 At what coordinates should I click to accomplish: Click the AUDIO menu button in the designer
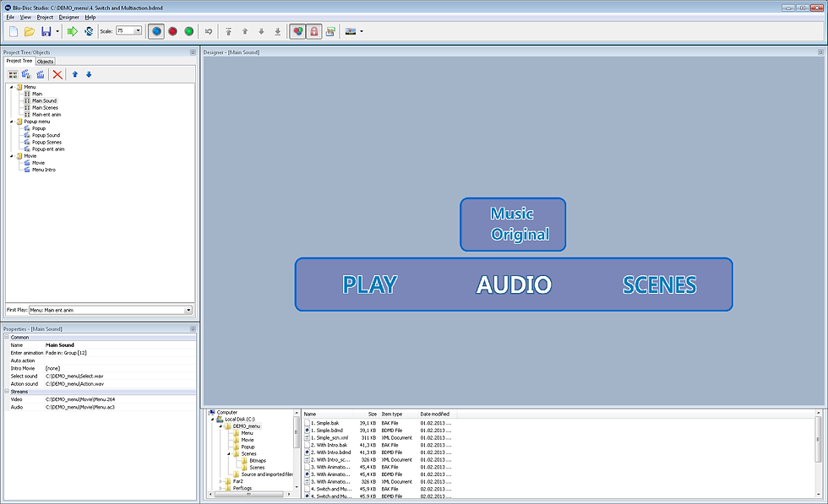(514, 285)
